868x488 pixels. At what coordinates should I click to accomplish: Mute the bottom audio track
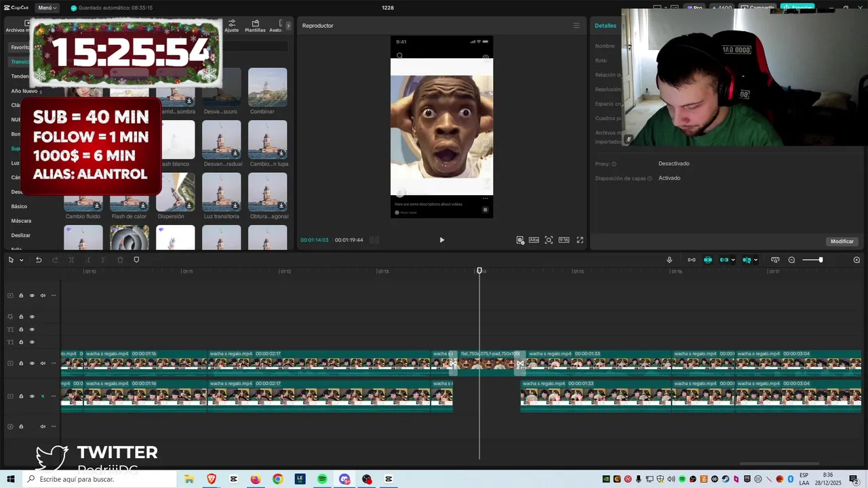[43, 426]
